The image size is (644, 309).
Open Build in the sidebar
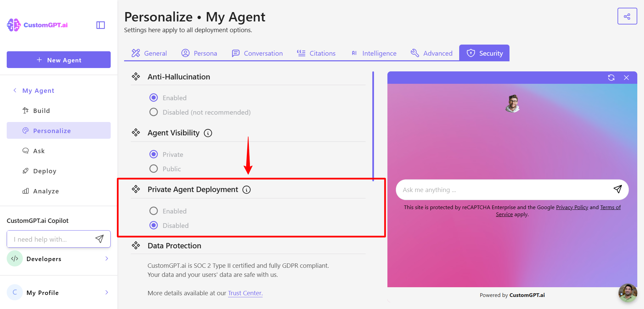tap(59, 111)
